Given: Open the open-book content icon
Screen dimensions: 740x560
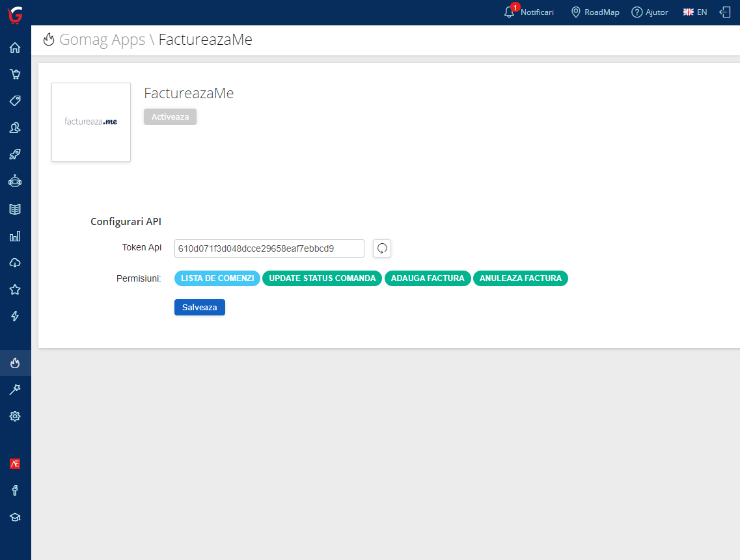Looking at the screenshot, I should coord(15,209).
